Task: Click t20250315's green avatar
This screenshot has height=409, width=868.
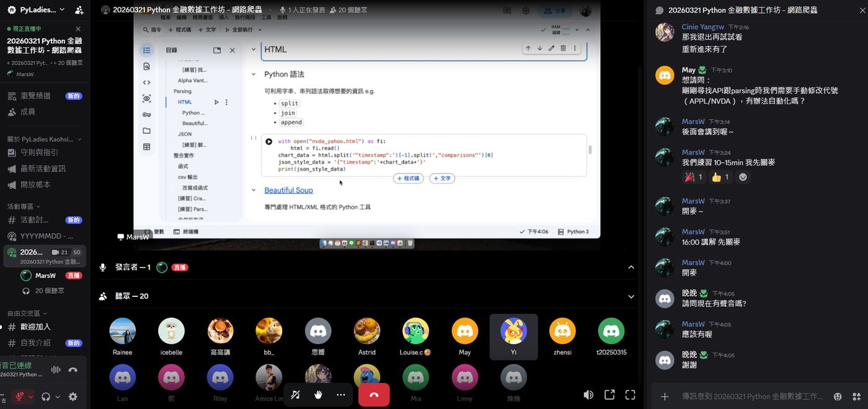Action: coord(611,331)
